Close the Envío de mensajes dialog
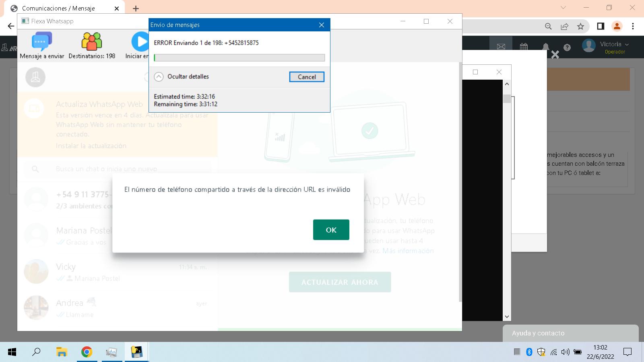The height and width of the screenshot is (362, 644). click(x=321, y=25)
